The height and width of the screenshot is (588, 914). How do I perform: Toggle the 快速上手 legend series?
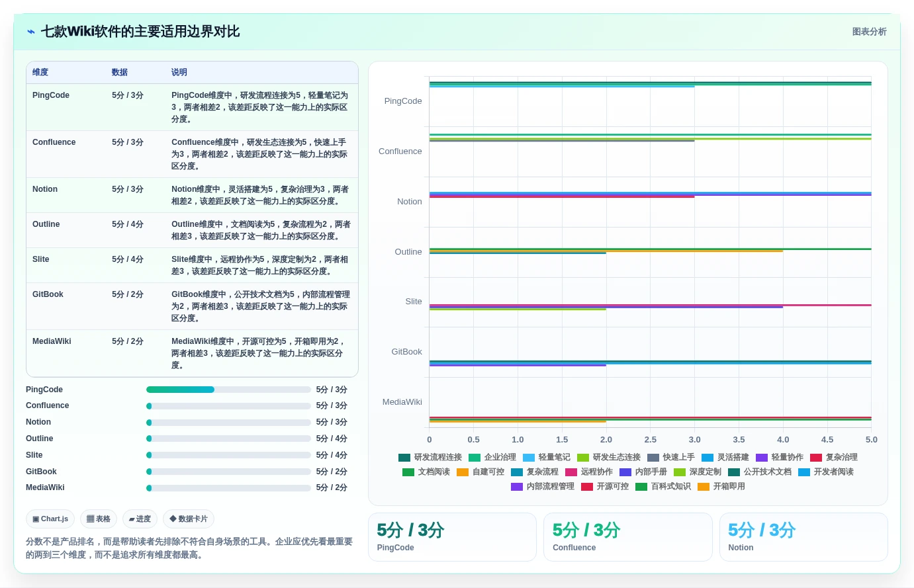point(671,457)
